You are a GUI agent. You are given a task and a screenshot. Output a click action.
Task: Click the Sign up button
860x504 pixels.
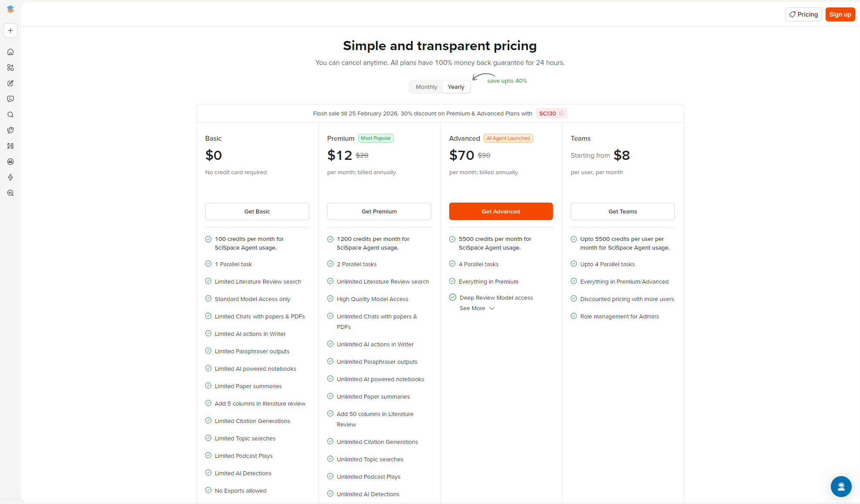840,14
